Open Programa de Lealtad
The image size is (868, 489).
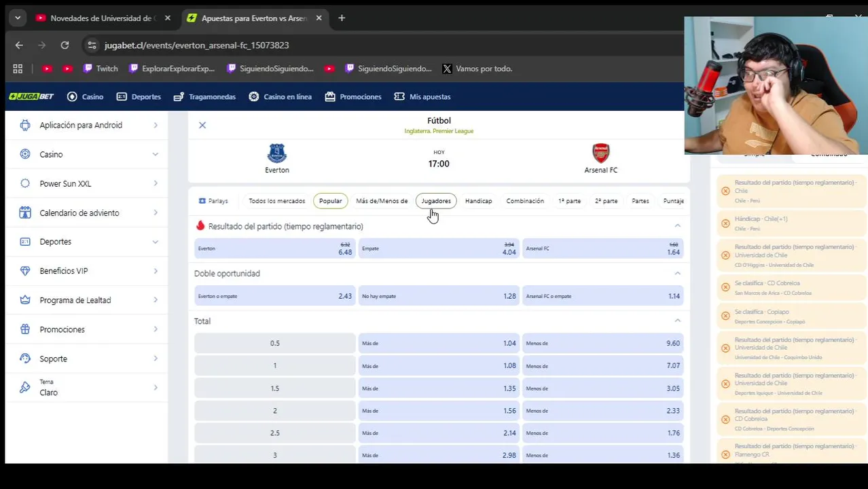[88, 300]
